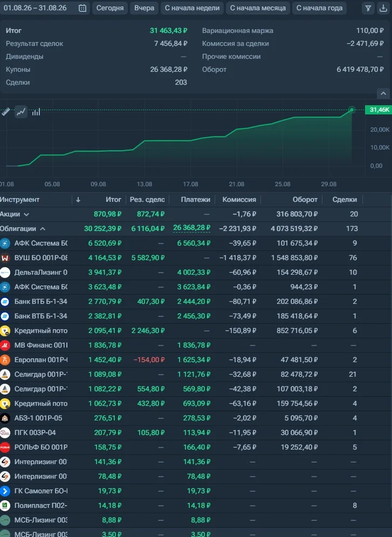The height and width of the screenshot is (537, 392).
Task: Sort by Платежи column header
Action: (x=195, y=200)
